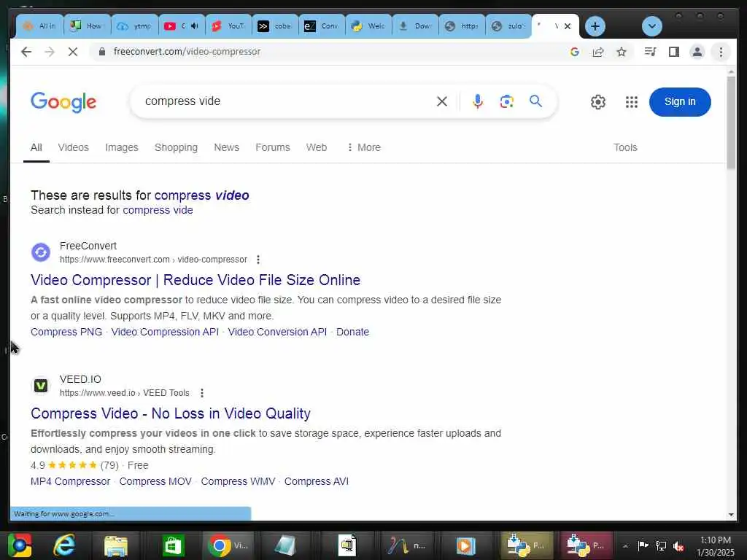Share this page from address bar
The image size is (747, 560).
click(598, 52)
